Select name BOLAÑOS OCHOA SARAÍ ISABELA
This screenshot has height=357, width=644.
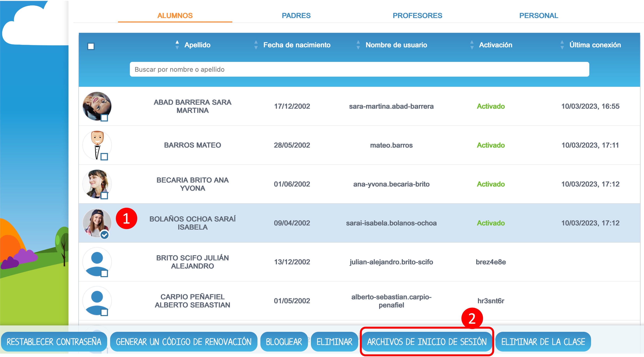coord(193,223)
